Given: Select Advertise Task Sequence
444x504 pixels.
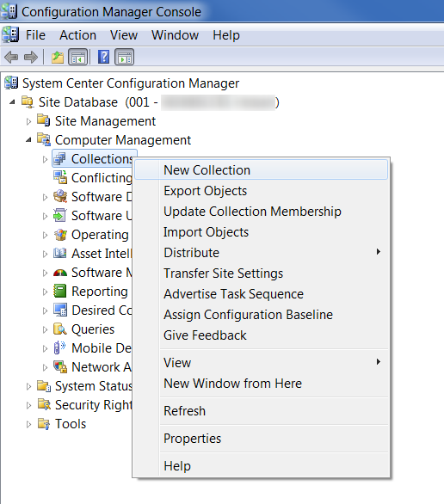Looking at the screenshot, I should (x=261, y=294).
